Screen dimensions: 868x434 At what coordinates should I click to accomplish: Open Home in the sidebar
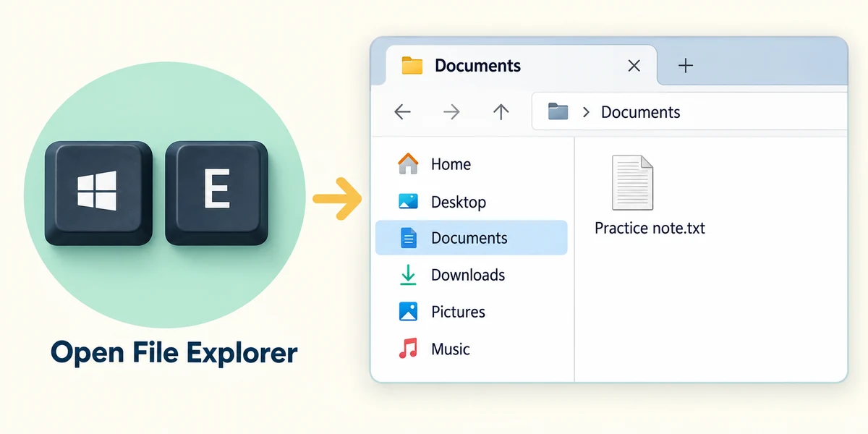point(471,164)
